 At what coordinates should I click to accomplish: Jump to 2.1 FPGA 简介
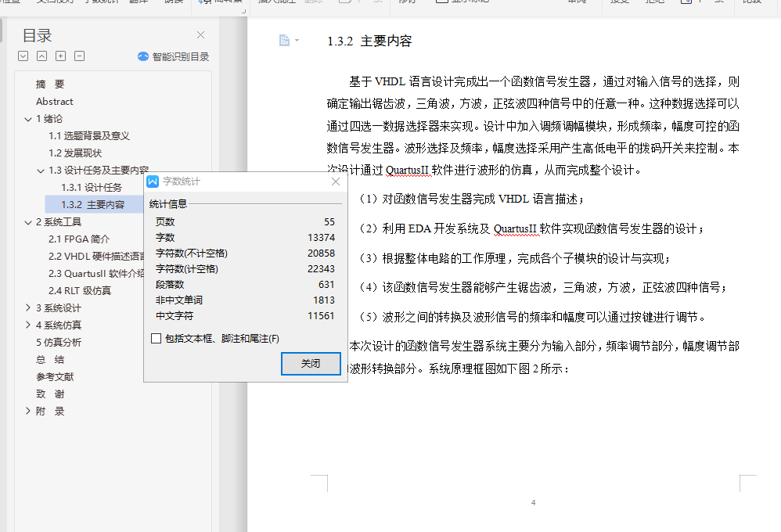point(79,239)
